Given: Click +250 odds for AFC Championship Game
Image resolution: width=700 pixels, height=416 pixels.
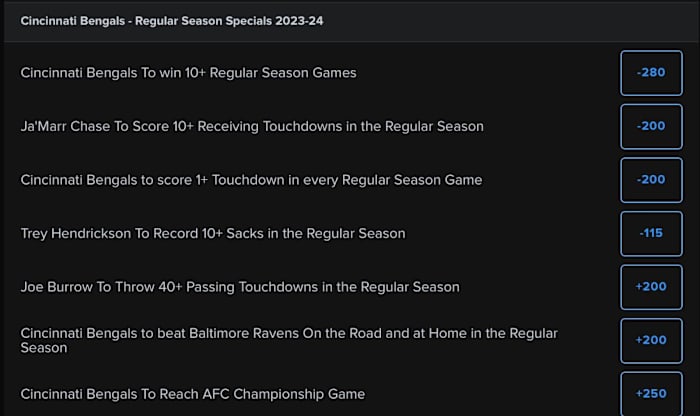Looking at the screenshot, I should click(x=651, y=393).
